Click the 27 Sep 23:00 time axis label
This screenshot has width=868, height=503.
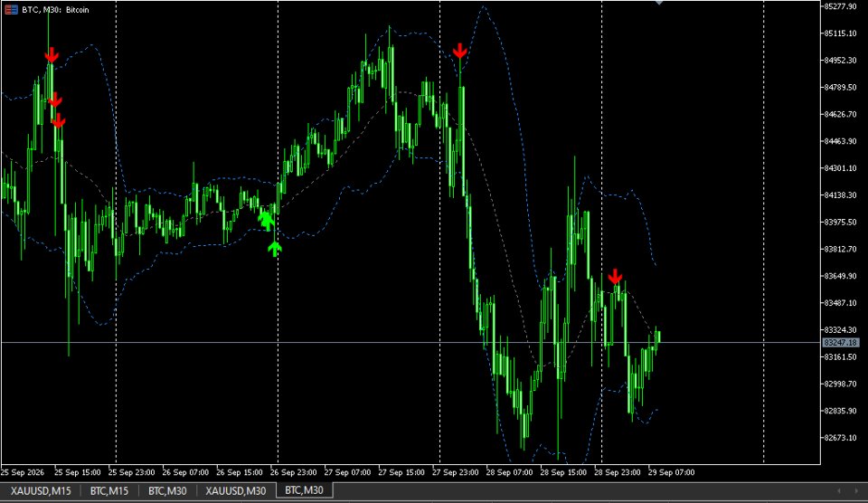(455, 472)
